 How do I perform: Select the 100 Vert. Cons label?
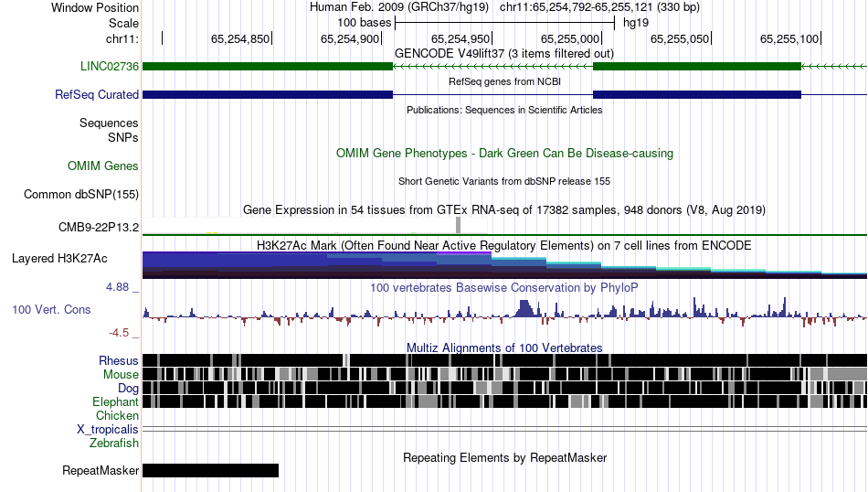[x=51, y=310]
